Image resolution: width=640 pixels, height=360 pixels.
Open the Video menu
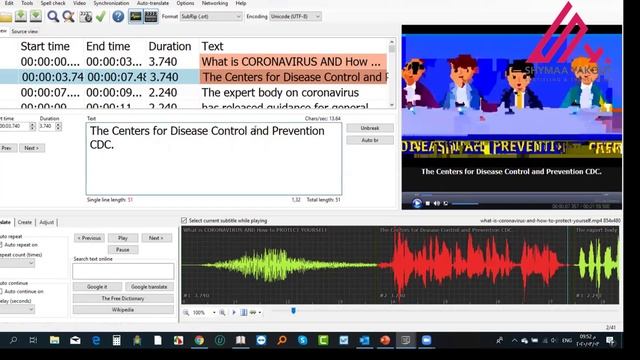[x=79, y=3]
